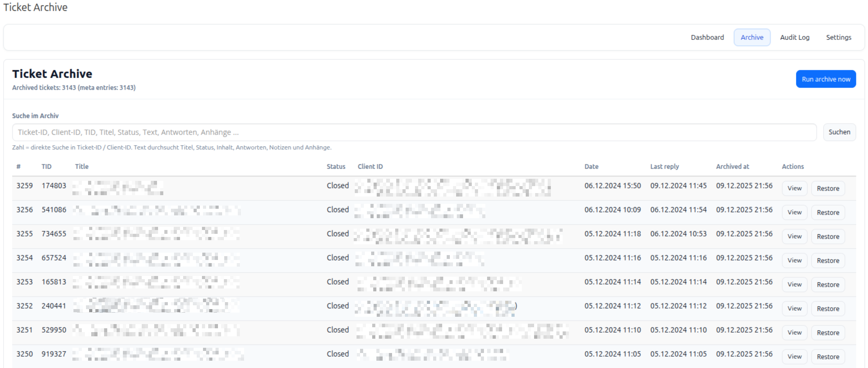Restore ticket with TID 541086

[828, 213]
